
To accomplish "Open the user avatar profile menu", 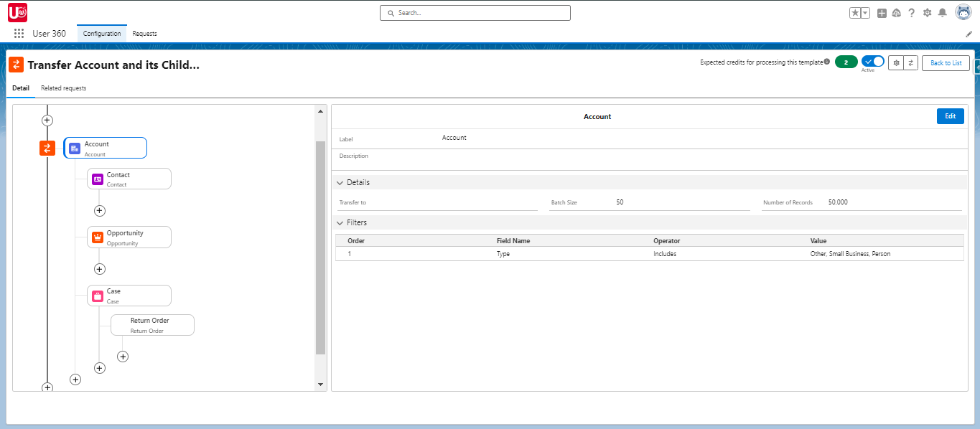I will 963,12.
